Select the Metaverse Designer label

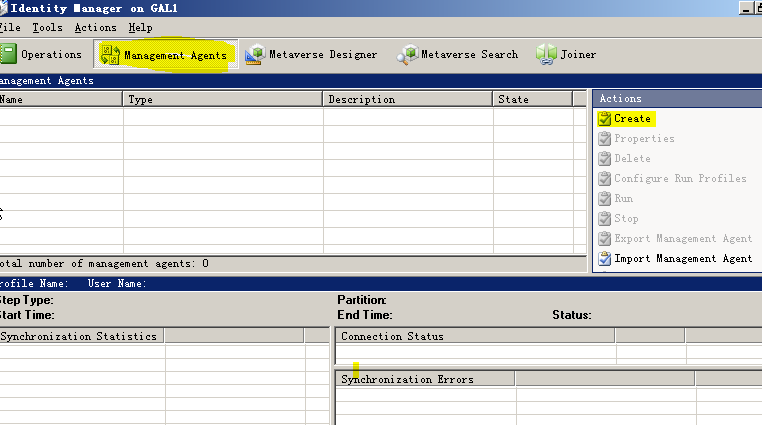(x=323, y=54)
